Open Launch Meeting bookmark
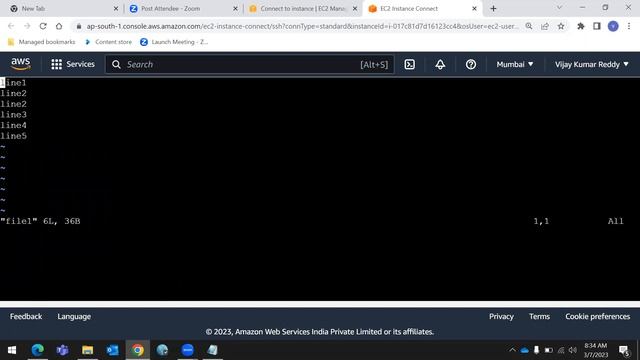640x360 pixels. tap(174, 42)
